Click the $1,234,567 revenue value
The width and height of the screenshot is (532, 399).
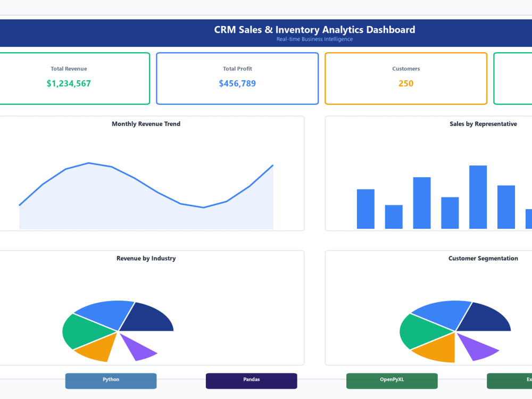click(x=69, y=84)
